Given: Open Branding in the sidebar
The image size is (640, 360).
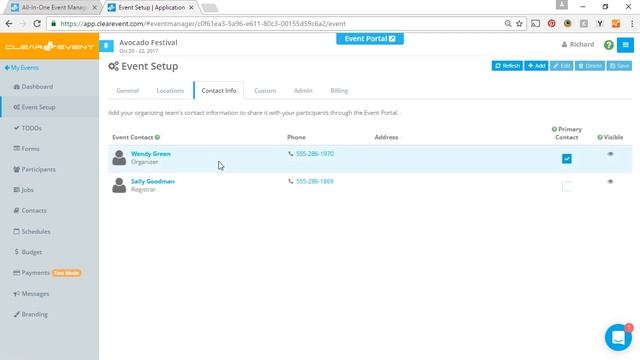Looking at the screenshot, I should [x=31, y=314].
